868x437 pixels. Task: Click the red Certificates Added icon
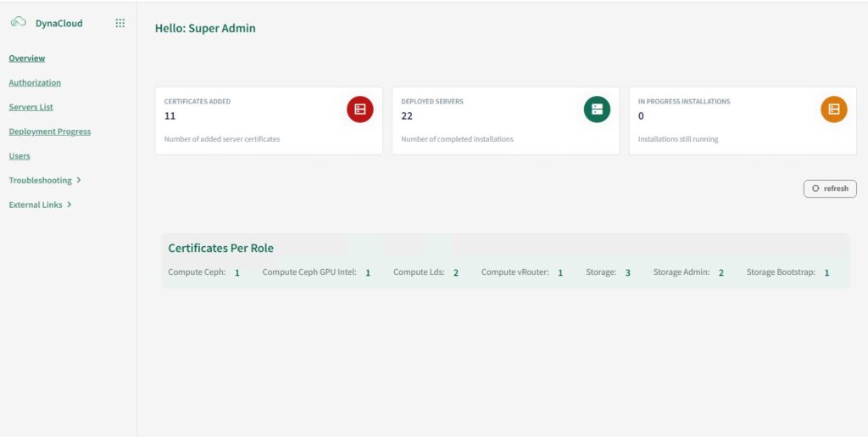(359, 109)
